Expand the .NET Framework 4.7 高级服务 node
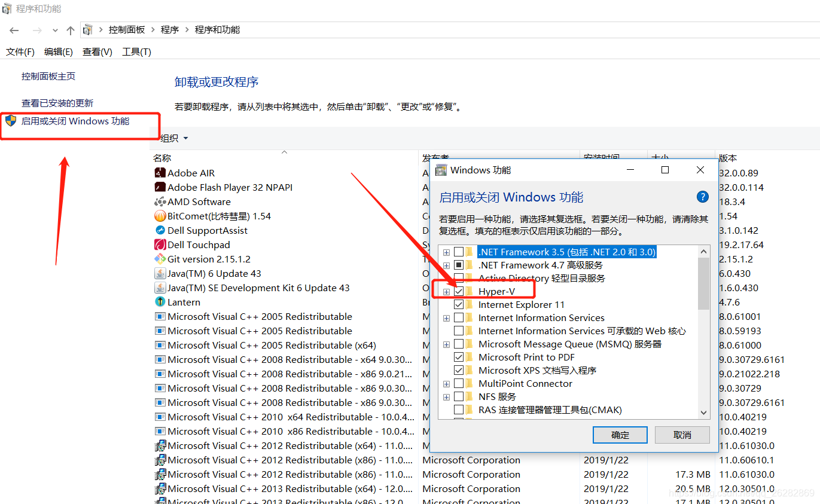This screenshot has width=820, height=504. pyautogui.click(x=446, y=265)
